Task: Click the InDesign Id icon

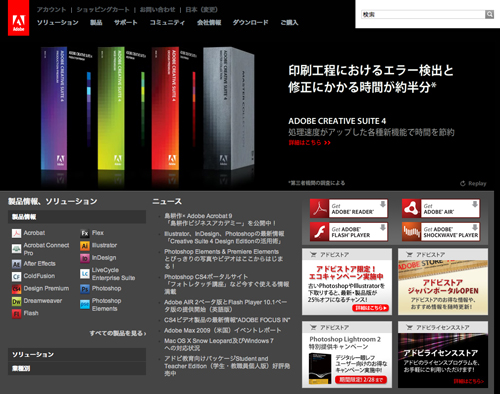Action: tap(85, 258)
